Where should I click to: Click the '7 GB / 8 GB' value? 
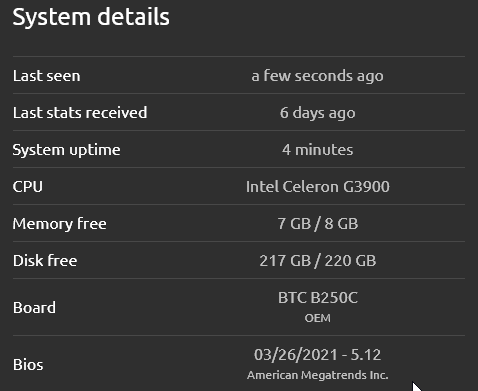[317, 224]
